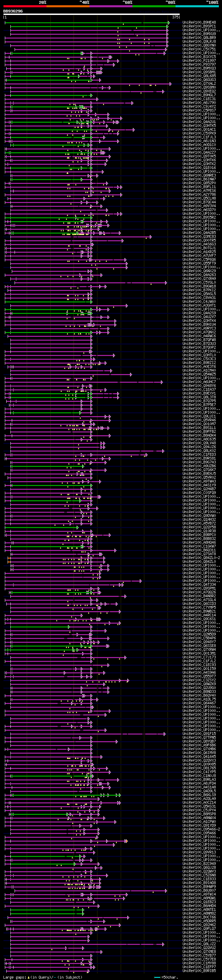Viewport: 222px width, 980px height.
Task: Select the UniRef100_C5XPK9 label
Action: click(199, 133)
